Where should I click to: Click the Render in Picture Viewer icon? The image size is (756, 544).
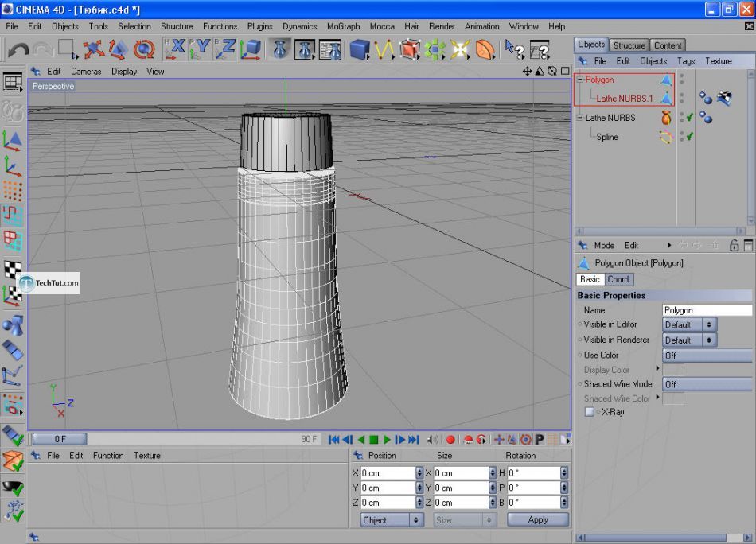[x=305, y=49]
